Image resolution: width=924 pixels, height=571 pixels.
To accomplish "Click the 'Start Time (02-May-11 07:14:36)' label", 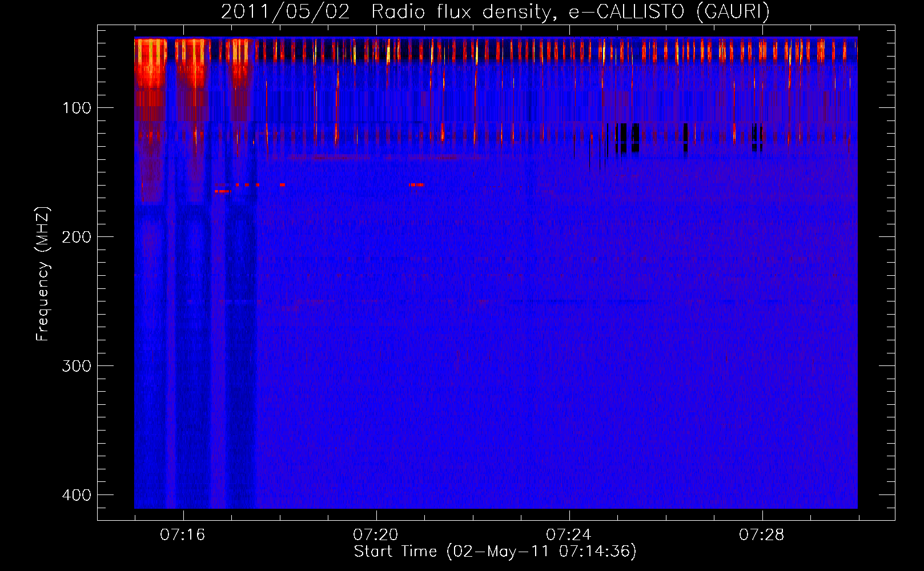I will (x=495, y=552).
